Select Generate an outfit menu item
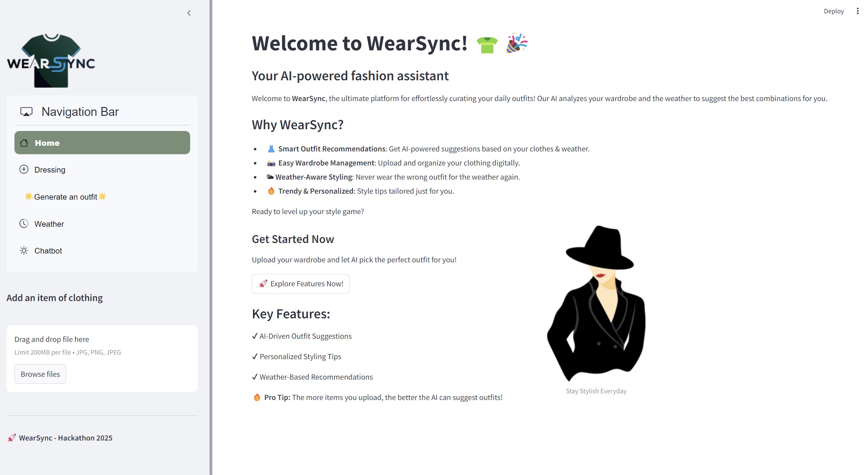 66,197
